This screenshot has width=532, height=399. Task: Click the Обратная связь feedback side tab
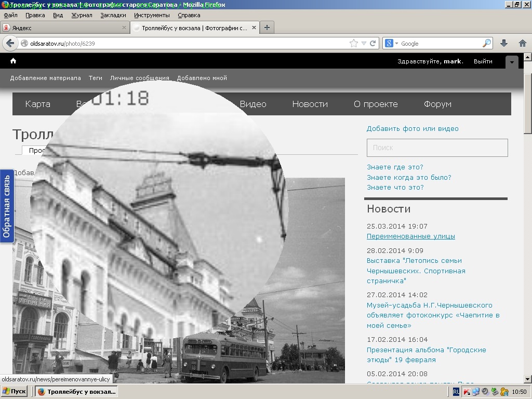click(x=7, y=206)
